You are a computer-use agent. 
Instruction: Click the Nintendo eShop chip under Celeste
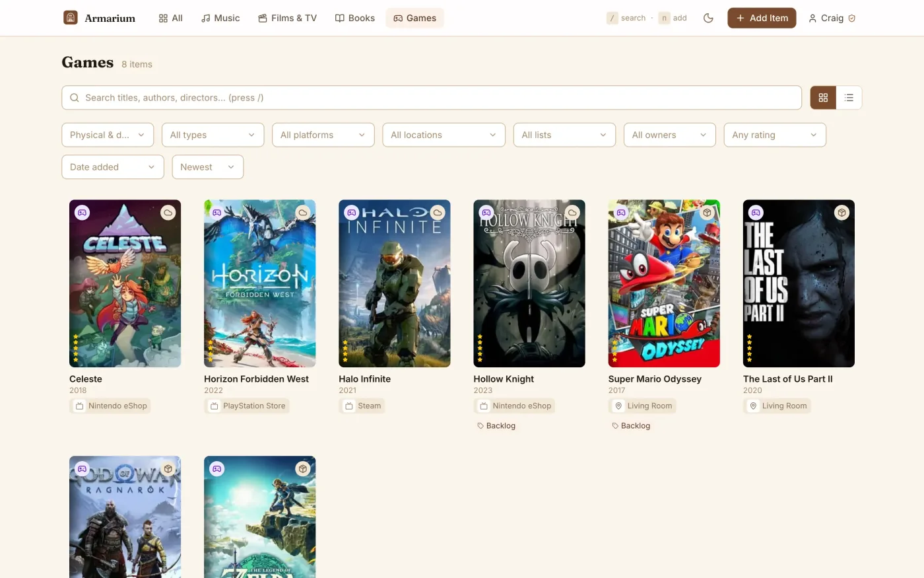point(110,406)
